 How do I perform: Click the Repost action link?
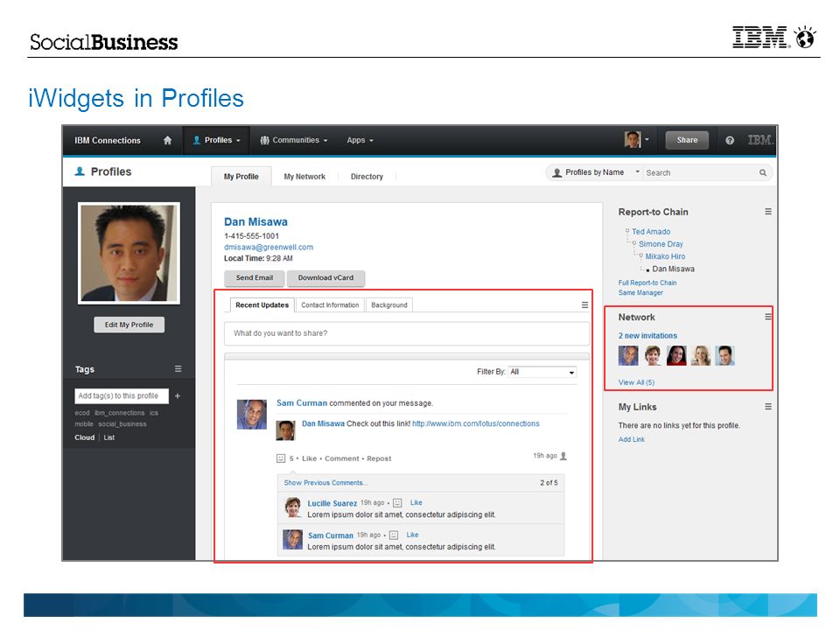click(379, 458)
